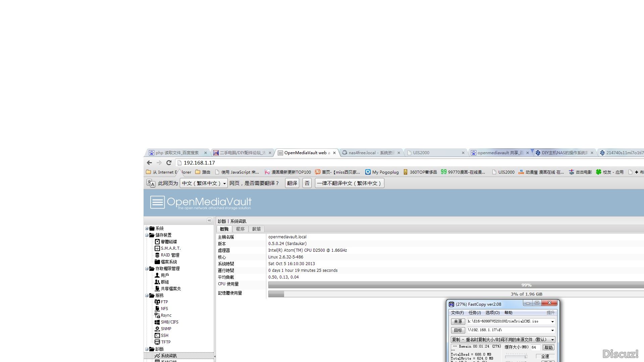The height and width of the screenshot is (362, 644).
Task: Open FastCopy 文件(F) menu
Action: tap(457, 313)
